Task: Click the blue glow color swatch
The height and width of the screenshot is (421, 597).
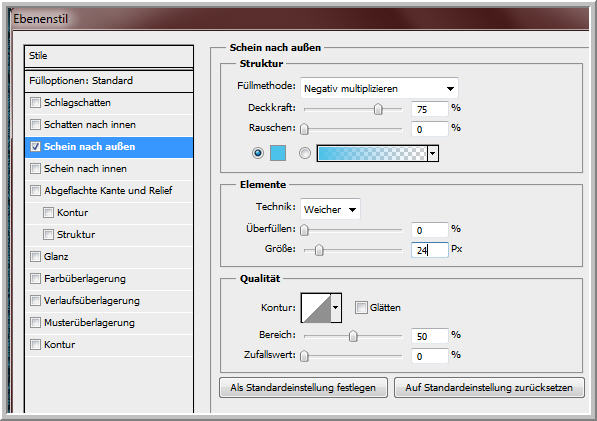Action: [278, 153]
